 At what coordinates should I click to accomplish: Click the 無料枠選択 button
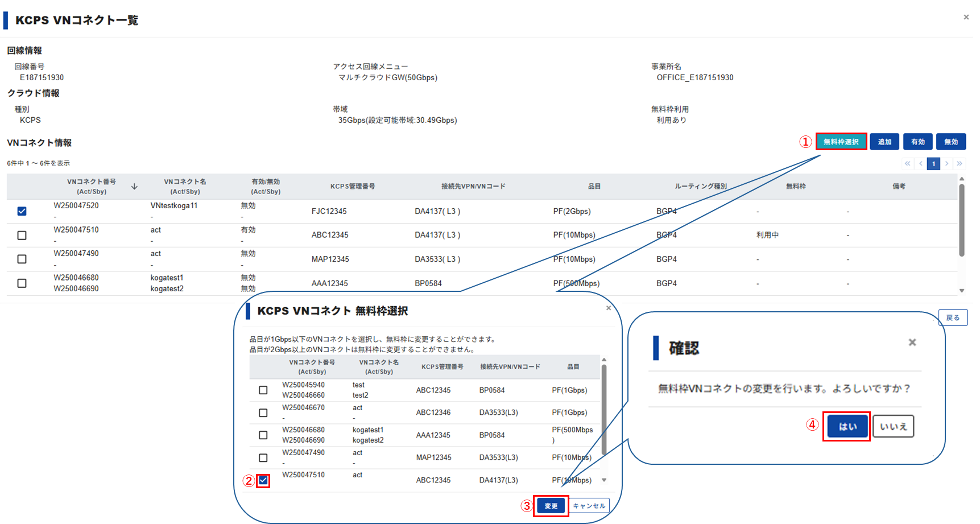pyautogui.click(x=841, y=142)
